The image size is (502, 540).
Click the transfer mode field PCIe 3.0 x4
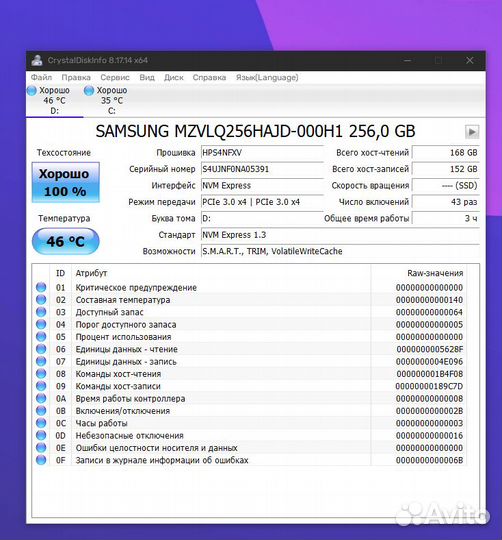262,202
